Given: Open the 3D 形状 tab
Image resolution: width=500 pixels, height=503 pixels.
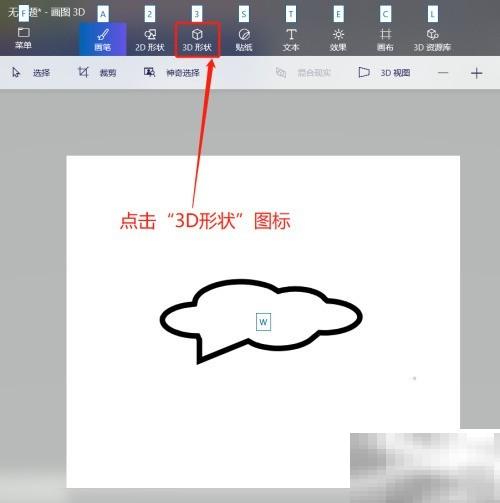Looking at the screenshot, I should click(197, 39).
